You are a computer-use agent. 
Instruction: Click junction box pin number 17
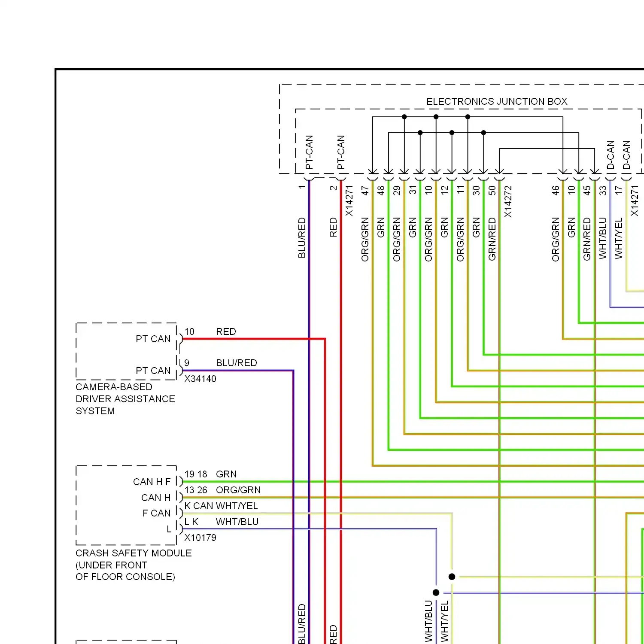pos(619,190)
